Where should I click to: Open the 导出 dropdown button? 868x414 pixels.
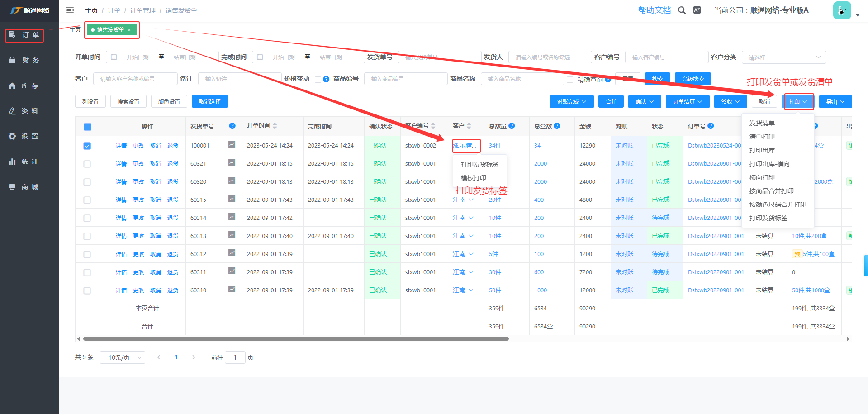click(x=835, y=102)
